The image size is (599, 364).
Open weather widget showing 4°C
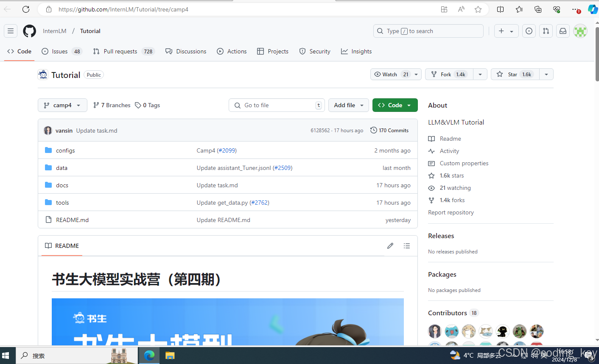pos(475,356)
